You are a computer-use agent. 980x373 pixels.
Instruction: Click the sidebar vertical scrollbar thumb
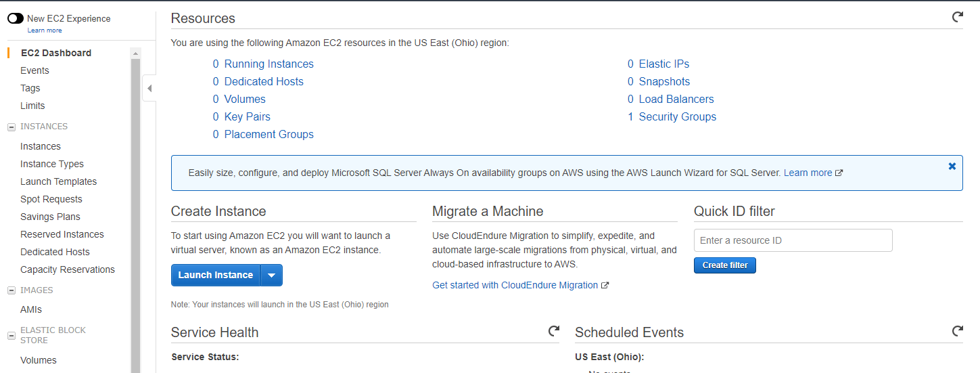coord(135,215)
